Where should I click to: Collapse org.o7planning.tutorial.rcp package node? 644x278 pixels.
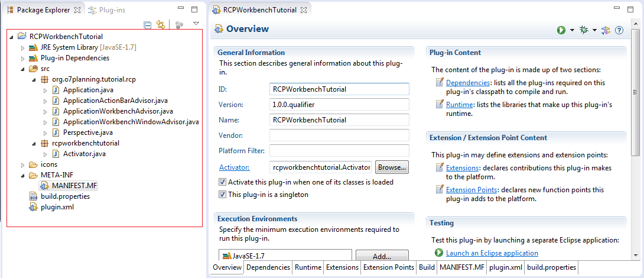[34, 80]
